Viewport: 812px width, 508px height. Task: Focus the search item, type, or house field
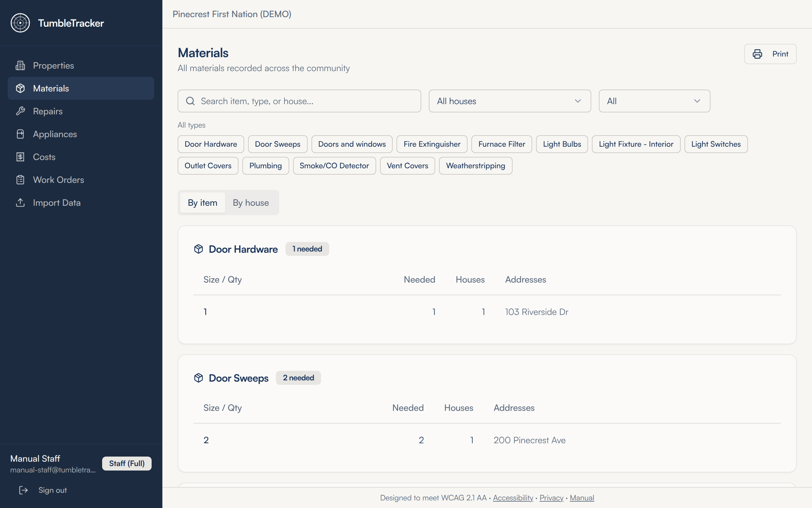[299, 101]
